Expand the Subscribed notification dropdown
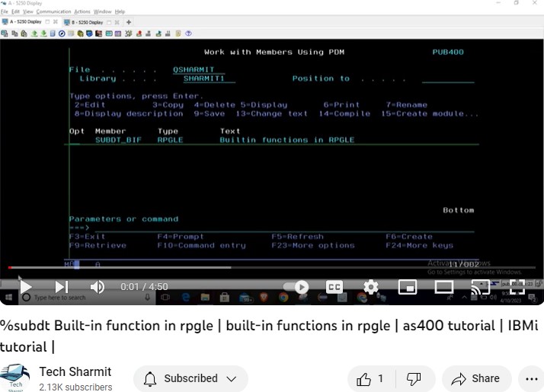Viewport: 544px width, 392px height. pos(190,378)
